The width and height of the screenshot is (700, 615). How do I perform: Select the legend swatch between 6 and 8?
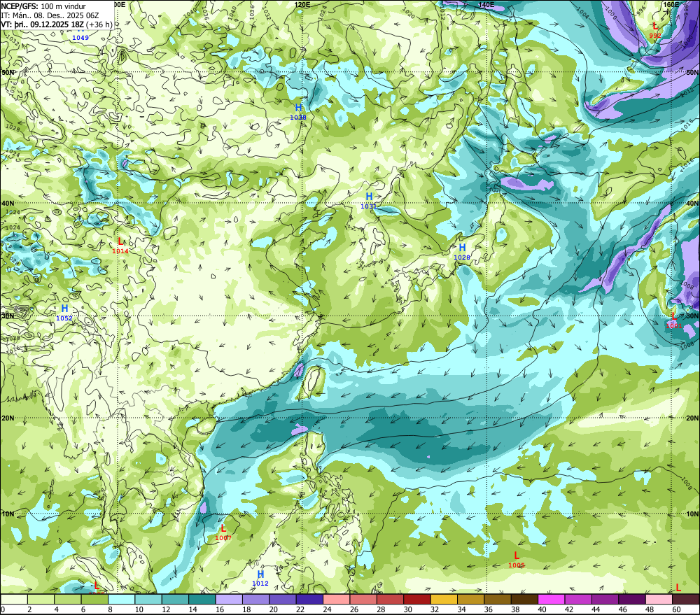94,599
